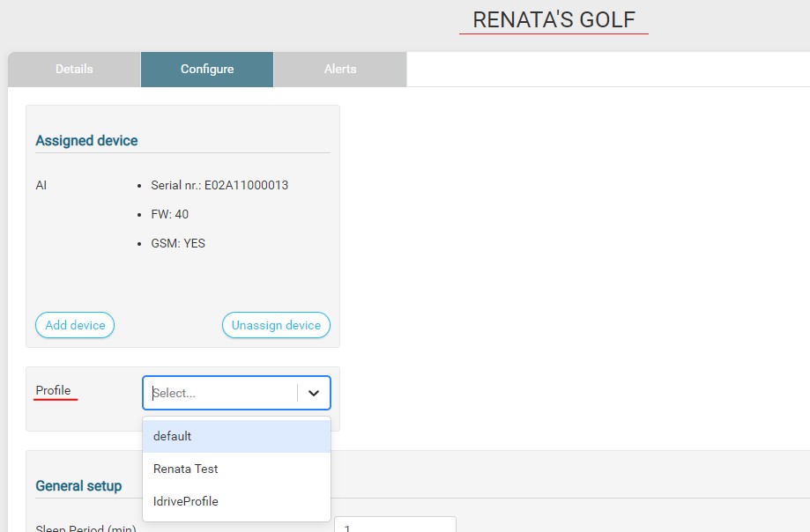
Task: Click the AI device label
Action: click(x=41, y=185)
